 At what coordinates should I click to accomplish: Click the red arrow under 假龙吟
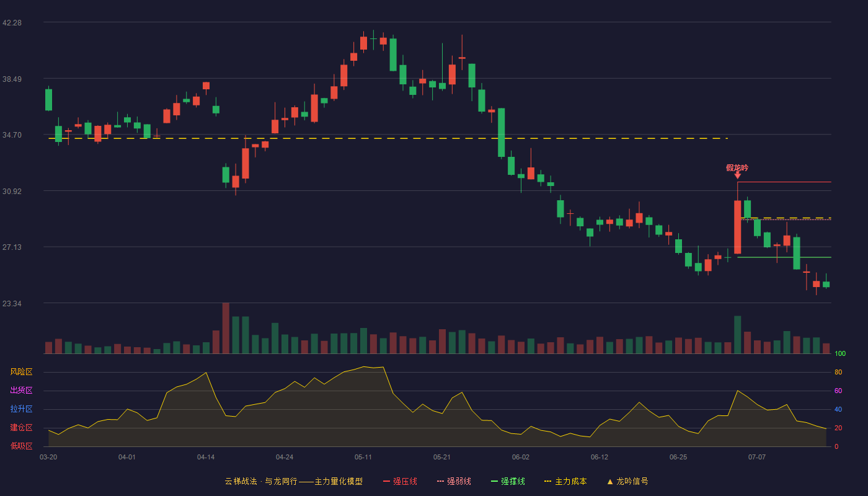[737, 176]
